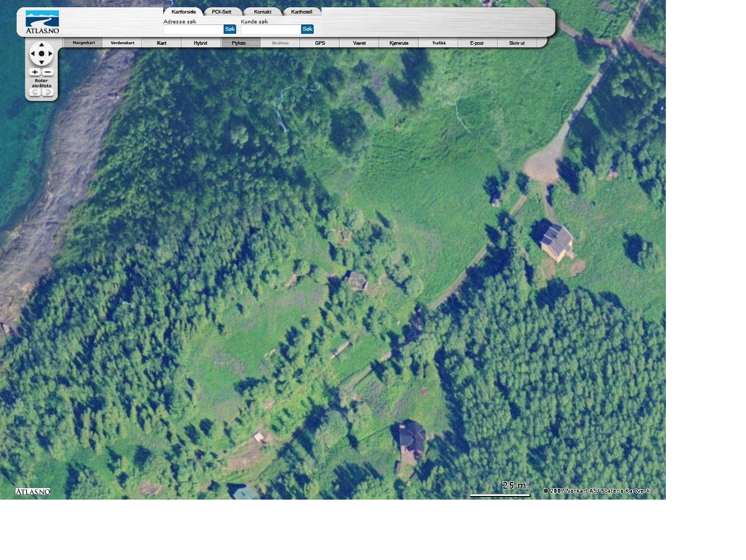746x560 pixels.
Task: Switch to Hybrid map view
Action: [200, 43]
